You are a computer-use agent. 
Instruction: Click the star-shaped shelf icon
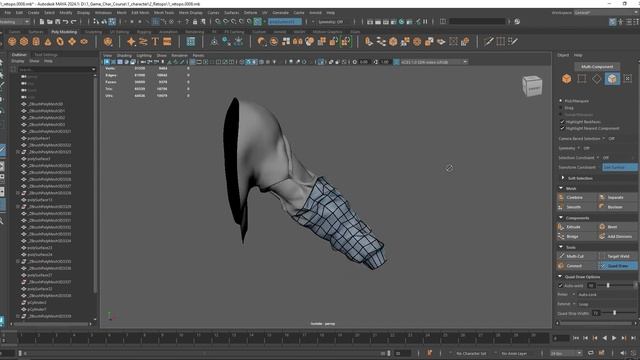click(131, 41)
